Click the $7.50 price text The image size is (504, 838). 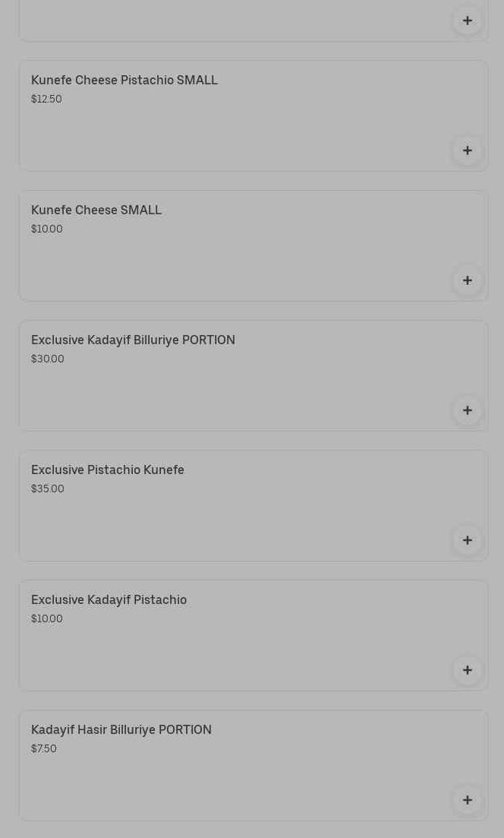click(x=44, y=748)
